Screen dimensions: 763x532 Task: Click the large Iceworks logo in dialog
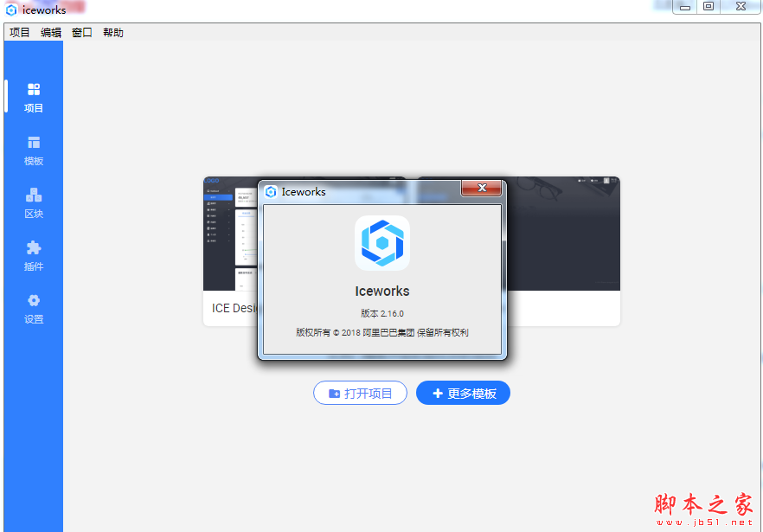point(382,243)
